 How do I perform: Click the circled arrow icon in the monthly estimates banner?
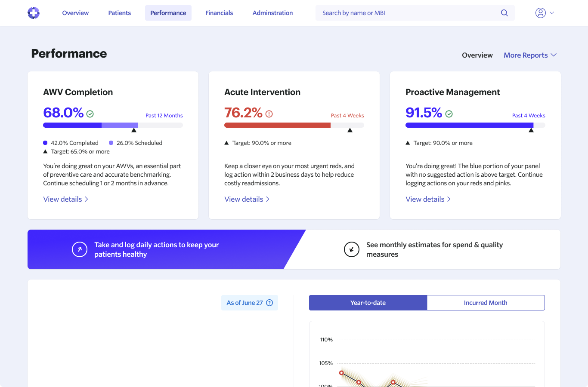pos(351,249)
